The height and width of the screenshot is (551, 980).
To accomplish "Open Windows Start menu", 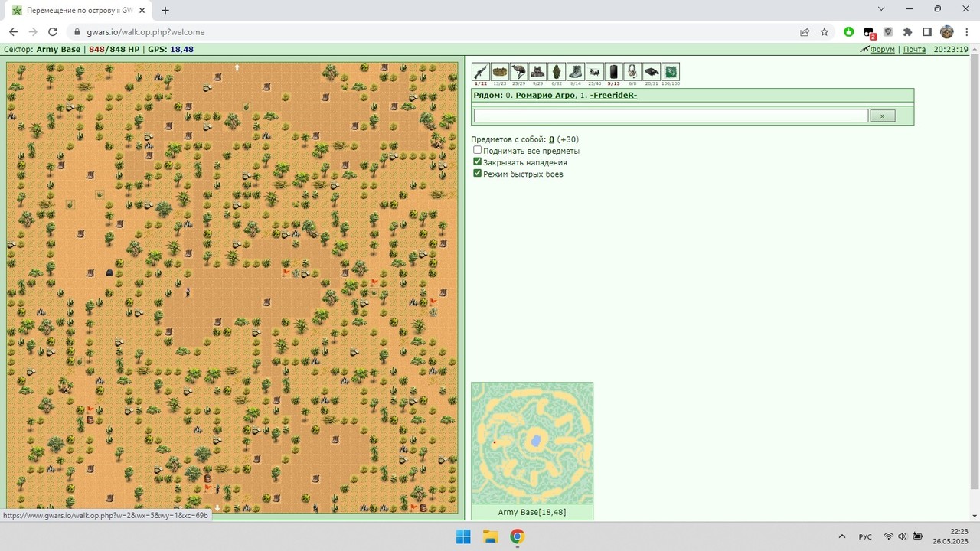I will (x=463, y=536).
